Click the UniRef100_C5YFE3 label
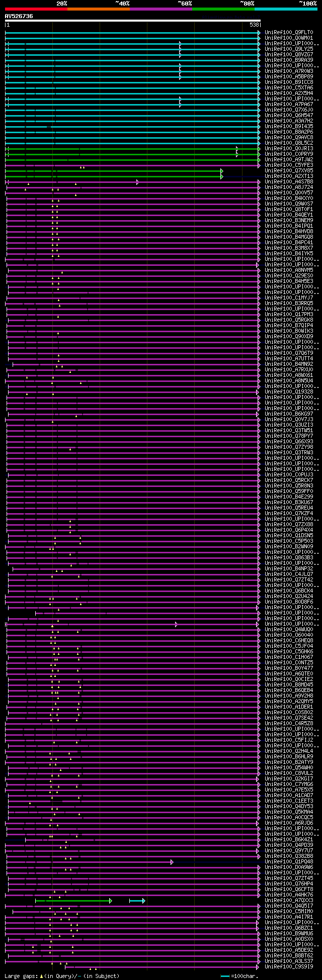The height and width of the screenshot is (980, 322). [289, 165]
